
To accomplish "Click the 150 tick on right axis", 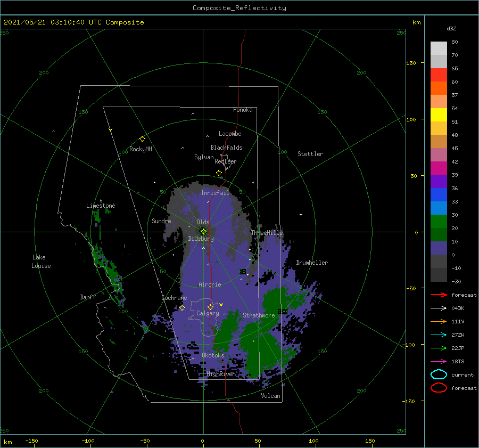I will pos(411,63).
